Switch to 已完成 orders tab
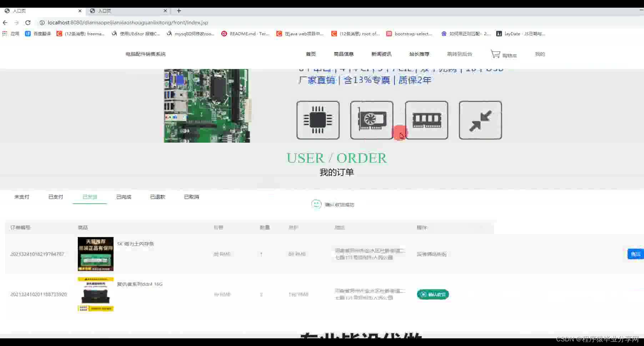Screen dimensions: 644x346 pyautogui.click(x=124, y=197)
